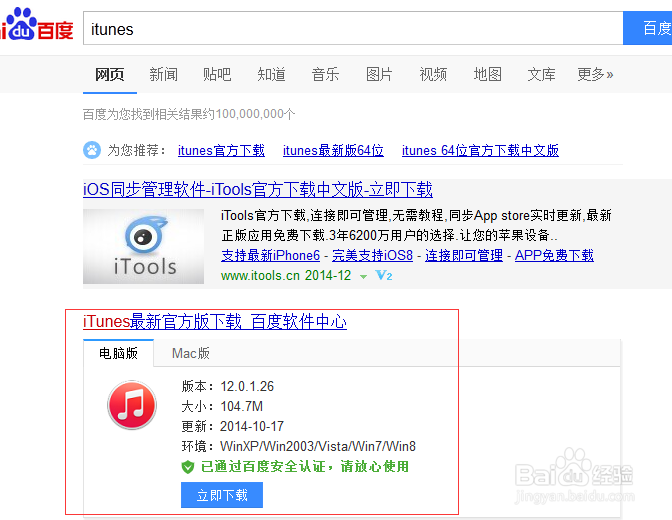Open the 贴吧 tab
The height and width of the screenshot is (520, 672).
[x=217, y=75]
